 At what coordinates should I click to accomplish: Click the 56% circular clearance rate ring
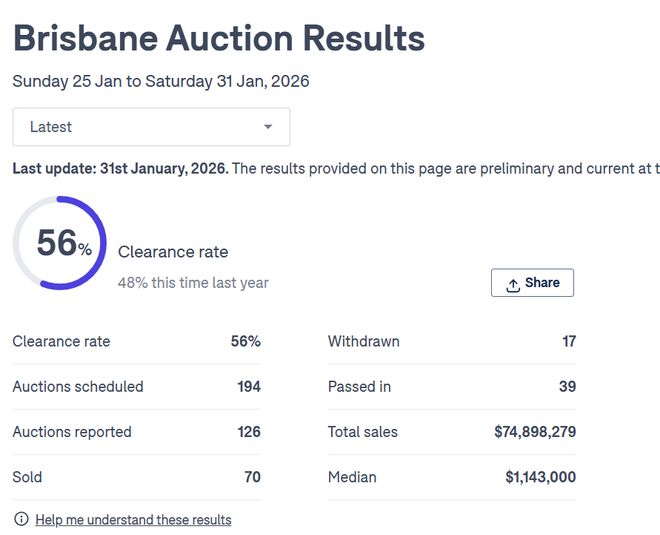pyautogui.click(x=60, y=243)
